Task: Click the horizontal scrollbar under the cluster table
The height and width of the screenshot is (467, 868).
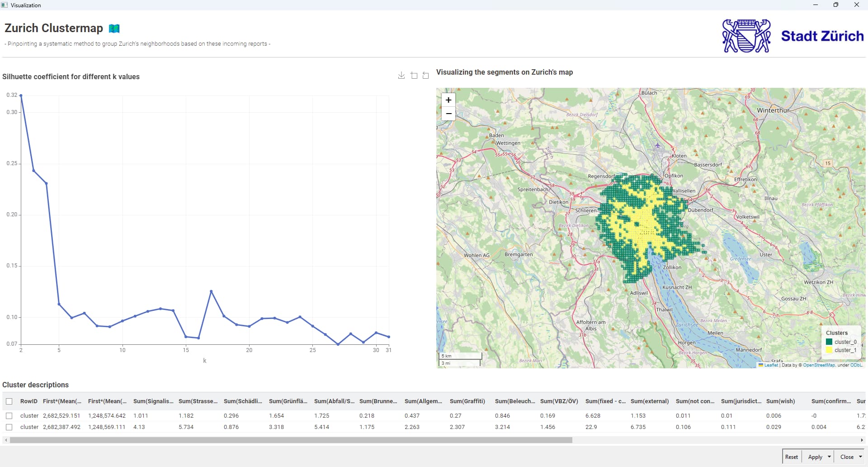Action: click(x=291, y=440)
